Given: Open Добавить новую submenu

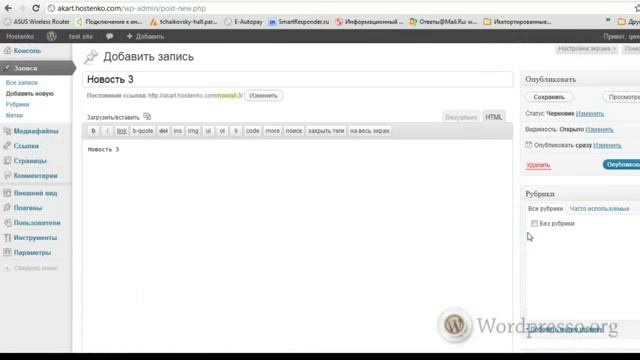Looking at the screenshot, I should click(30, 93).
